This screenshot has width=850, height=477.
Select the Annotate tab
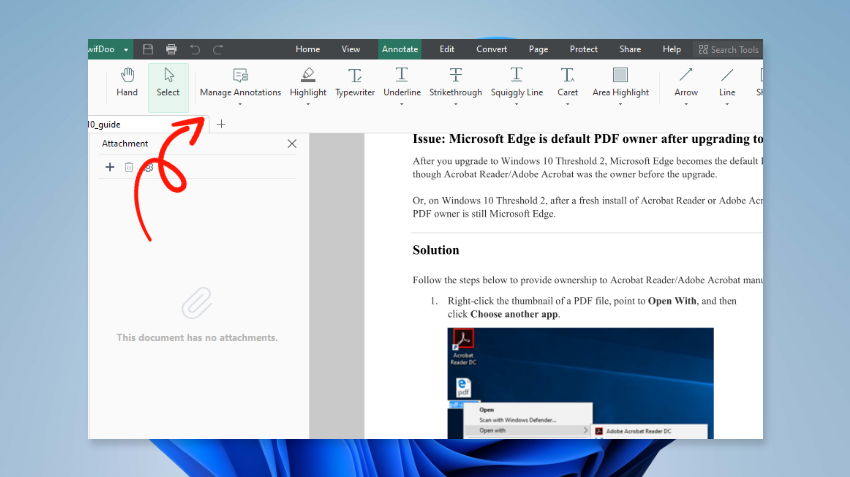[x=400, y=49]
